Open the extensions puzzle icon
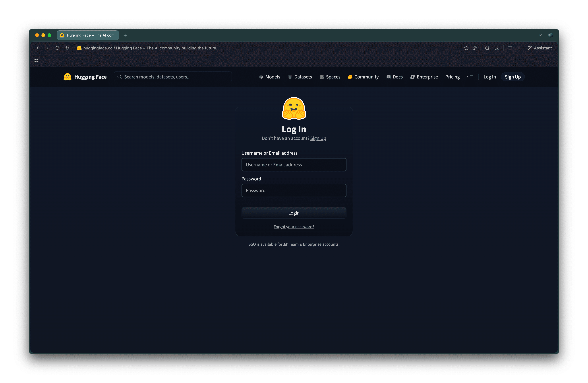Image resolution: width=588 pixels, height=383 pixels. point(487,48)
